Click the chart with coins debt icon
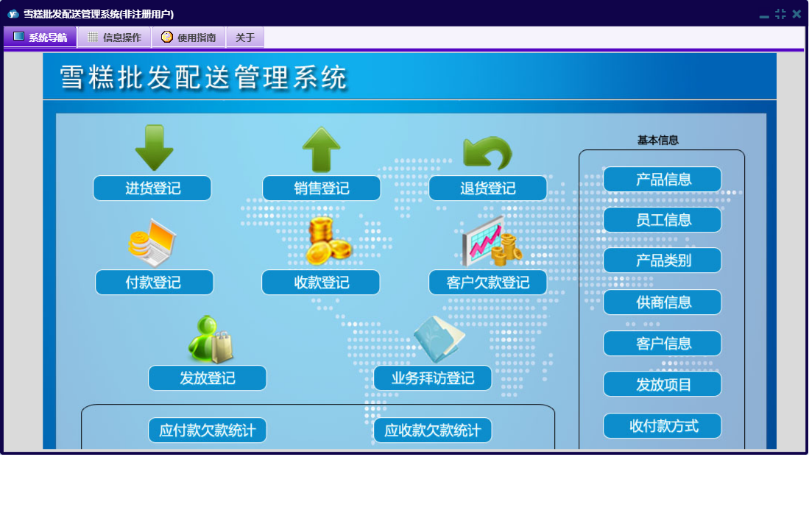This screenshot has height=532, width=809. (492, 241)
